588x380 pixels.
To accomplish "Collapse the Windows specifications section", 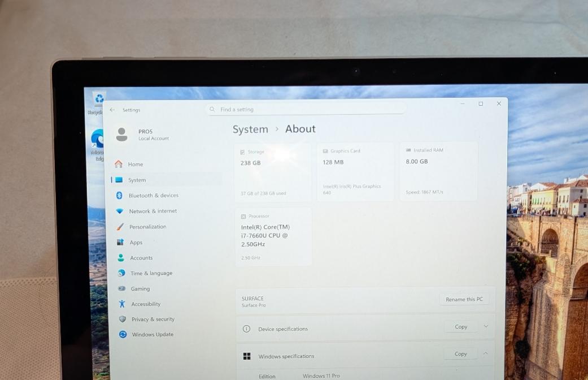I will pos(486,353).
